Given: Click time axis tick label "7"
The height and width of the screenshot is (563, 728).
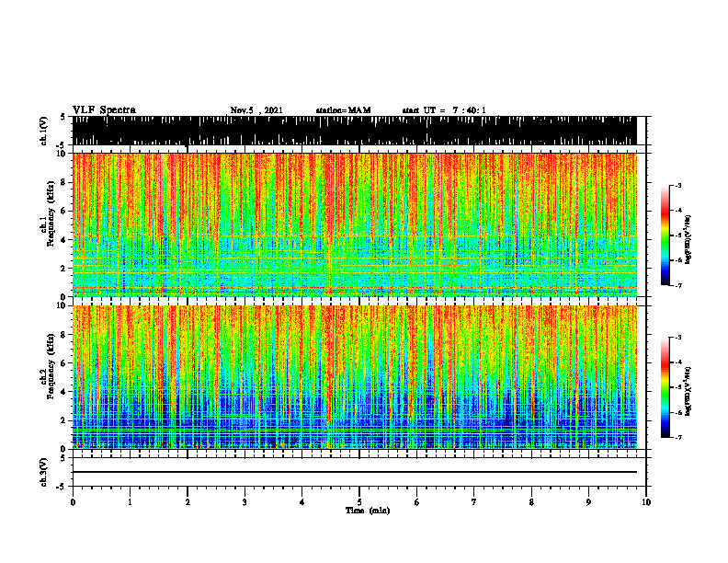Looking at the screenshot, I should click(474, 502).
